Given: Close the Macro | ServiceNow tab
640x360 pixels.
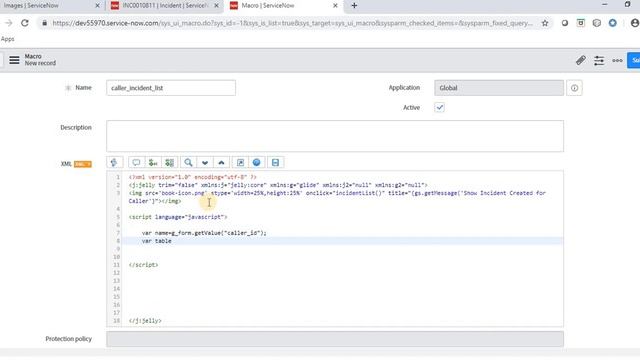Looking at the screenshot, I should [x=335, y=6].
